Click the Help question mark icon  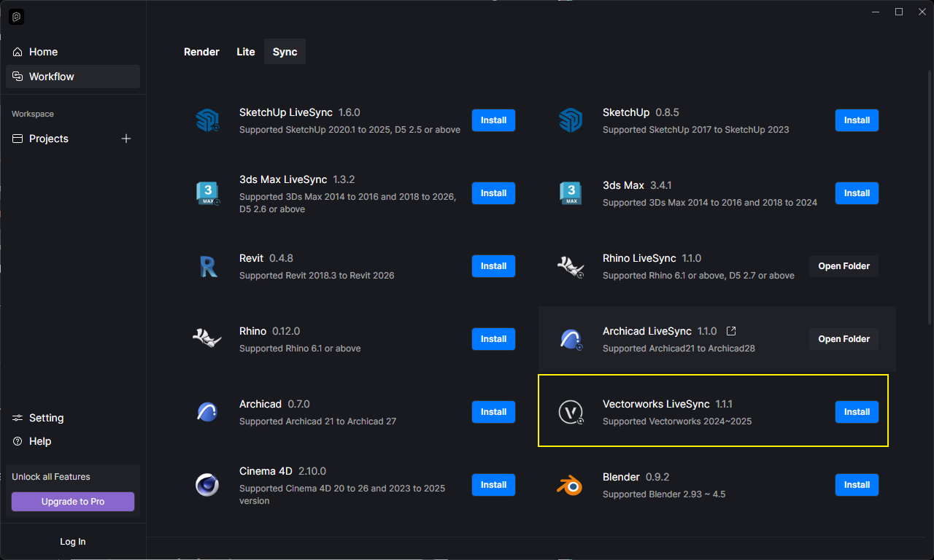[18, 441]
